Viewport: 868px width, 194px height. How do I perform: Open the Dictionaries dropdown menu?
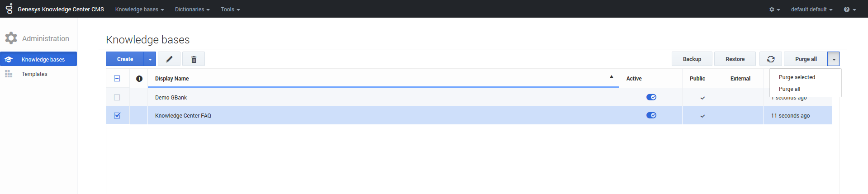[192, 9]
